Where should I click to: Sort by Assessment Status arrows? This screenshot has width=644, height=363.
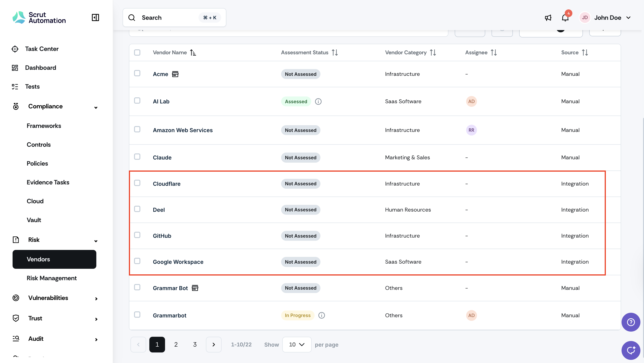tap(335, 52)
